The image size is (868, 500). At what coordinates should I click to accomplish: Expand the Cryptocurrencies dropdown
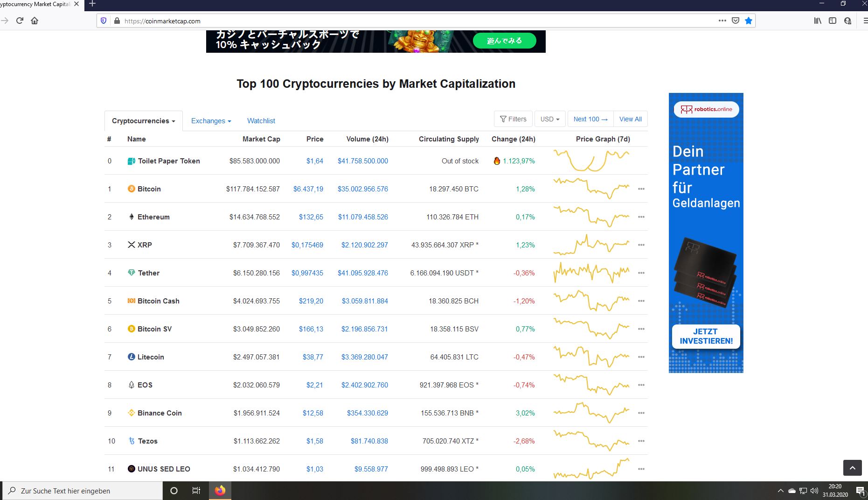(143, 120)
